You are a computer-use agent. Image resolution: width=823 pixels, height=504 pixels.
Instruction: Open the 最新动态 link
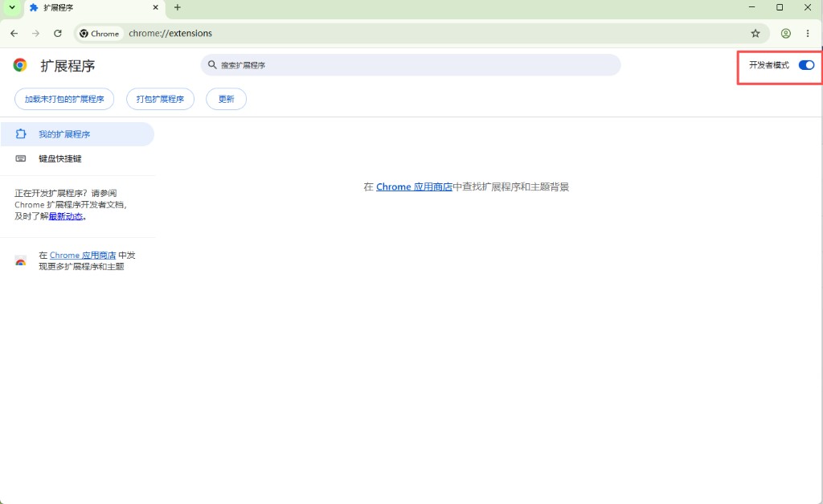[66, 216]
